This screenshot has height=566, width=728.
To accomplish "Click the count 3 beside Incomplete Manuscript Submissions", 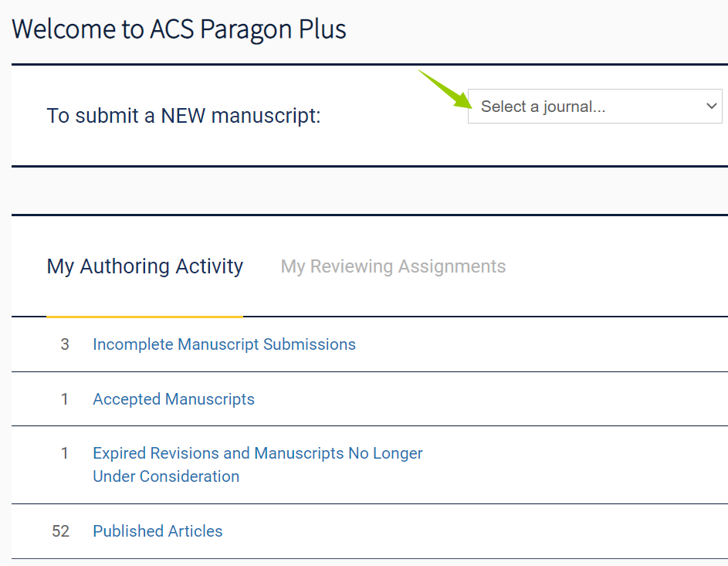I will (x=65, y=344).
